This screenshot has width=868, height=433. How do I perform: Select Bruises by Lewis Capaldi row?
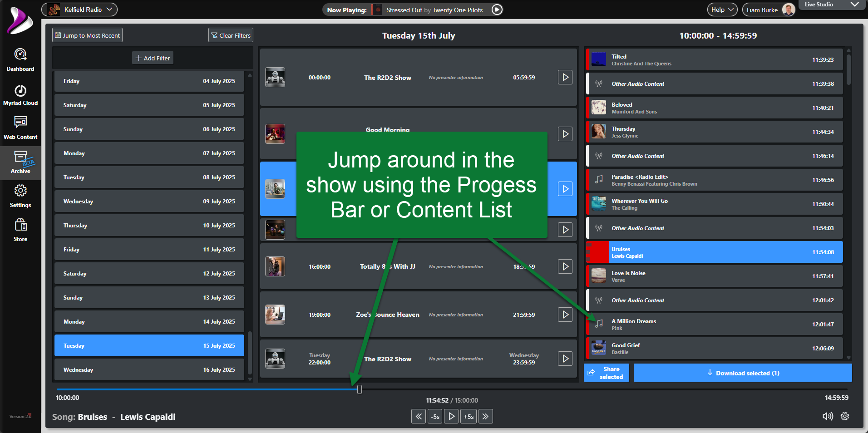[x=715, y=252]
